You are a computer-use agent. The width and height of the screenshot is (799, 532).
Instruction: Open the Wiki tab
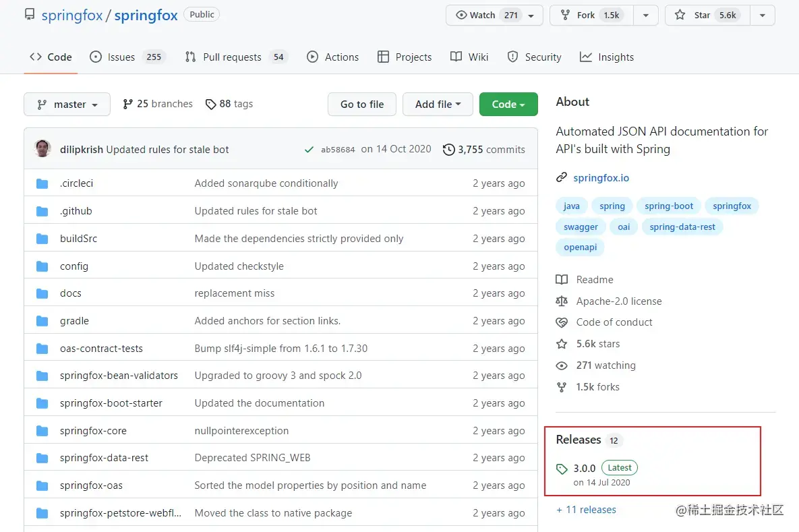(469, 57)
